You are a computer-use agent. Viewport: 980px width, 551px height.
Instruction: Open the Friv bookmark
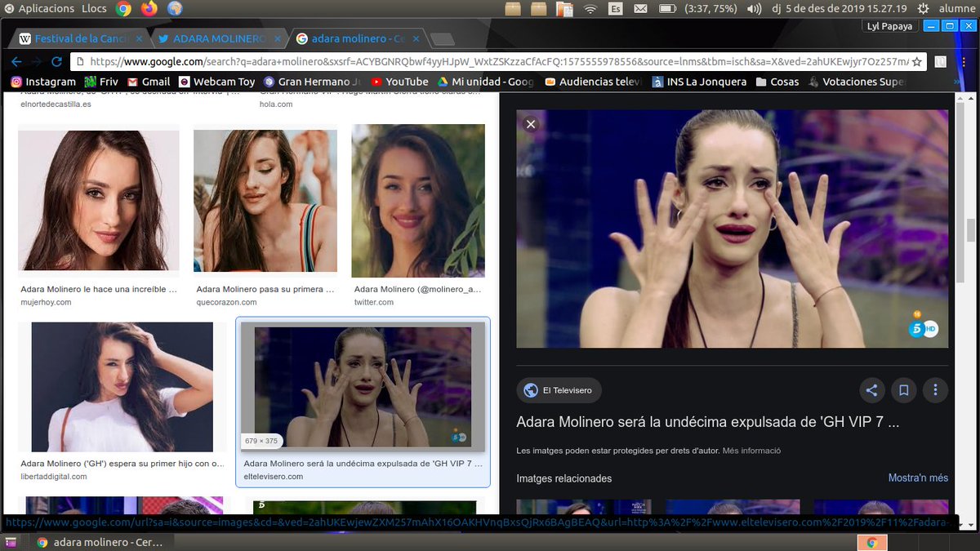pyautogui.click(x=101, y=82)
